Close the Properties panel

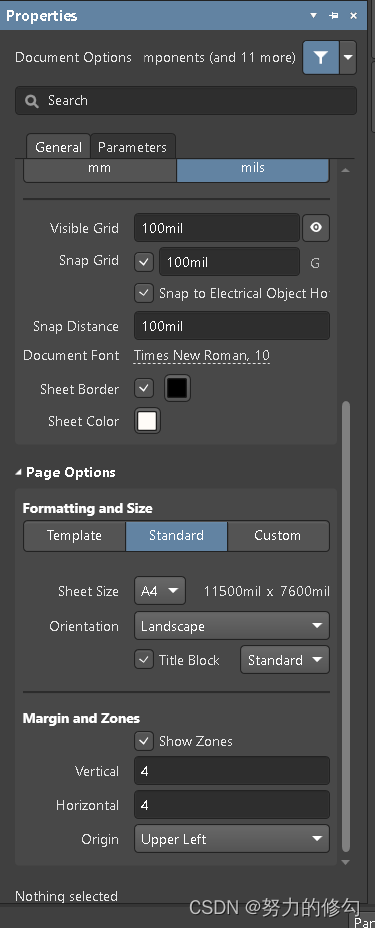pos(354,15)
